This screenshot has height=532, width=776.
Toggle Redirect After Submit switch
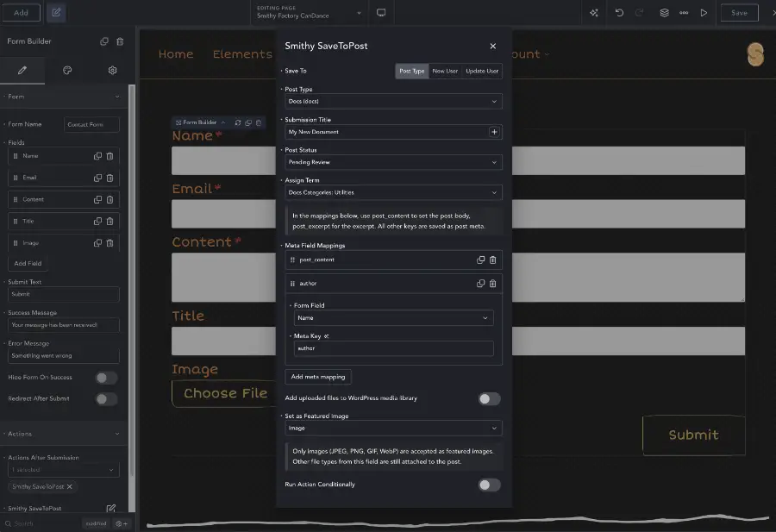pos(106,399)
